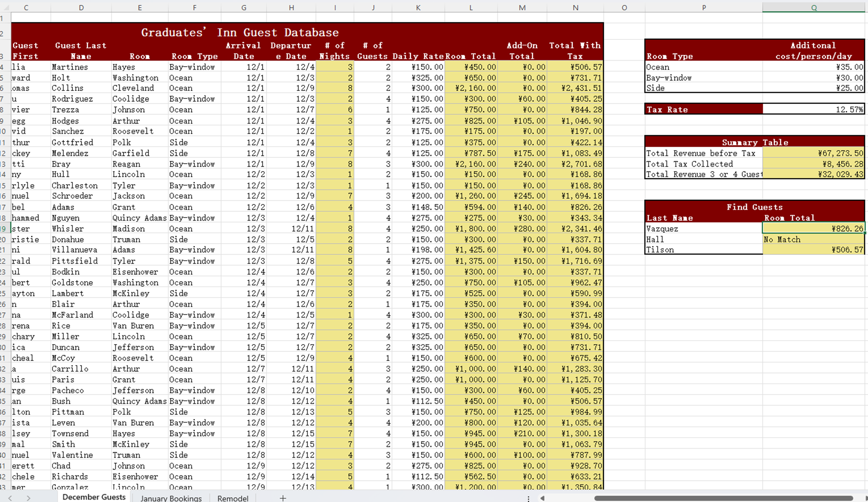Select the December Guests sheet tab
Image resolution: width=868 pixels, height=502 pixels.
click(94, 497)
